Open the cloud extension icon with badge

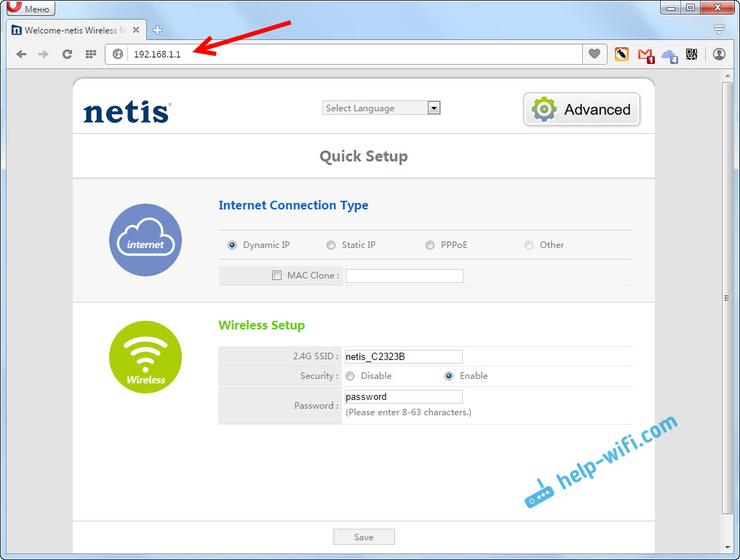click(x=669, y=56)
